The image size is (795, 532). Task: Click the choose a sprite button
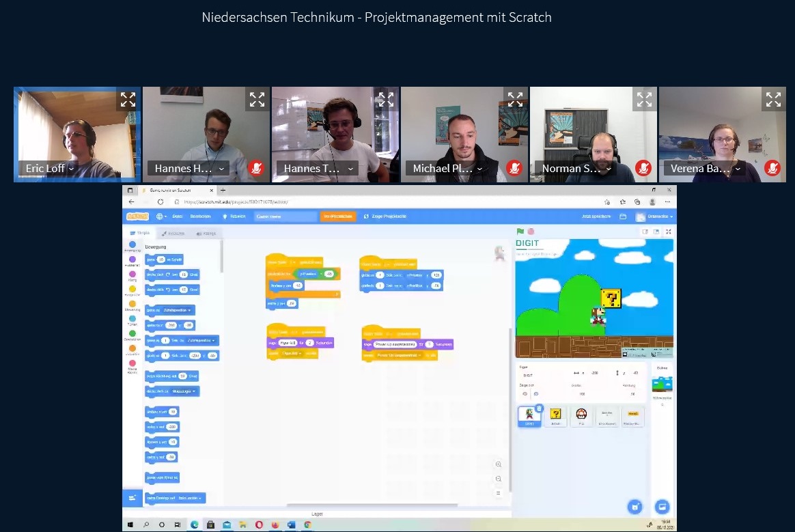point(634,506)
